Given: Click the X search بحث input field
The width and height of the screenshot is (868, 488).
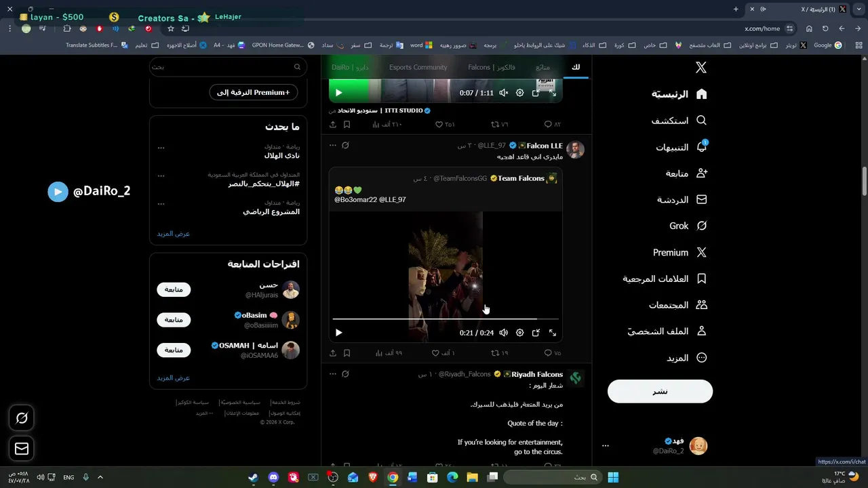Looking at the screenshot, I should pos(228,67).
